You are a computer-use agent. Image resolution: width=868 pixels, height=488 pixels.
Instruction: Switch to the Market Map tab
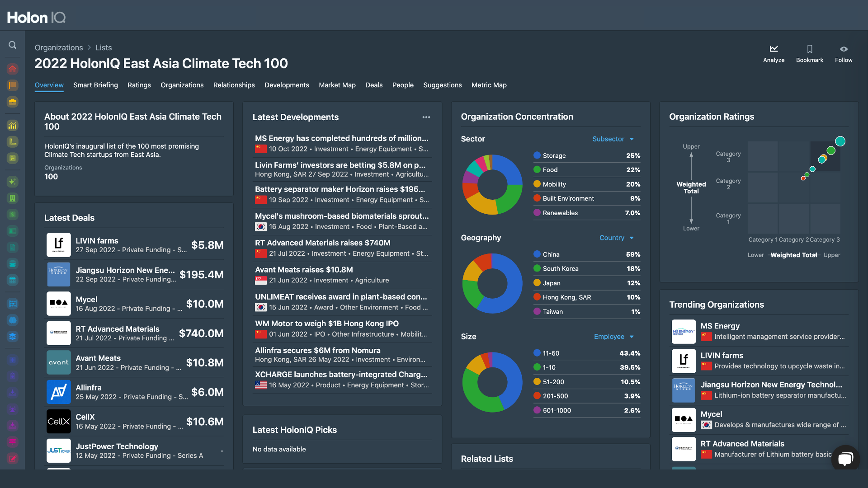pos(337,85)
